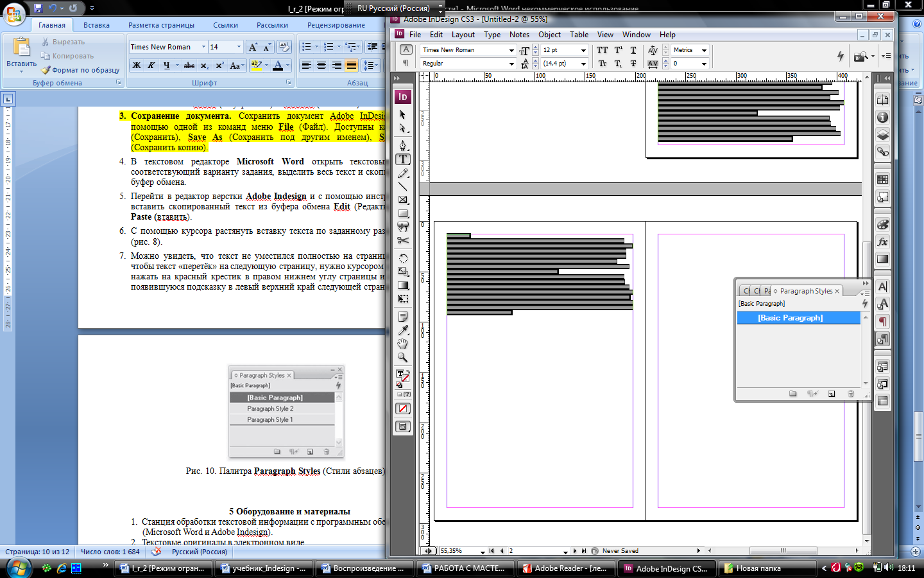Click Вставить paste button in Word
This screenshot has width=924, height=578.
21,55
